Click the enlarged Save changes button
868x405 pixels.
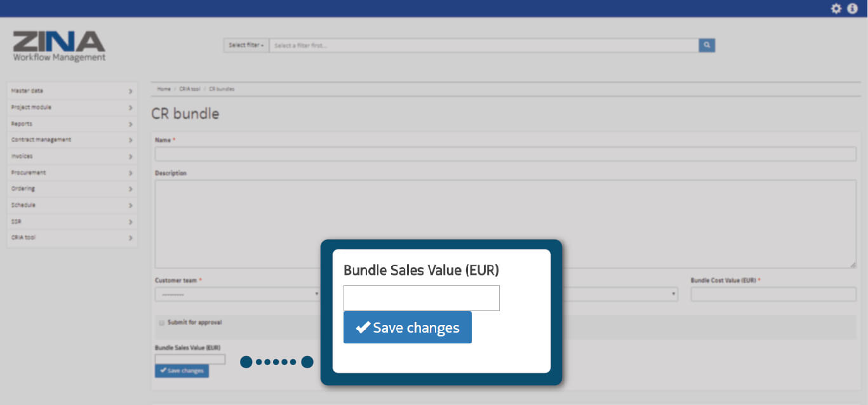[x=407, y=328]
